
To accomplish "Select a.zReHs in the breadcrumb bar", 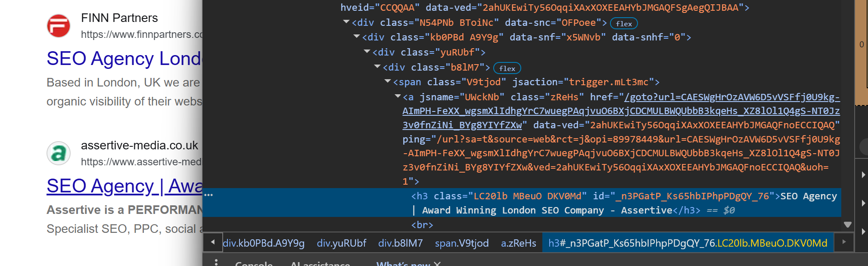I will coord(519,243).
